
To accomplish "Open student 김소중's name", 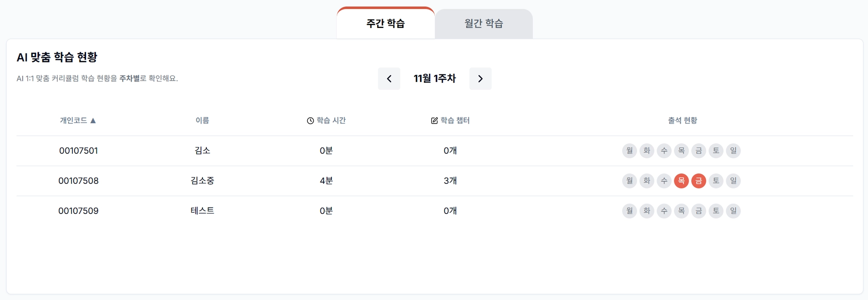I will pyautogui.click(x=202, y=181).
